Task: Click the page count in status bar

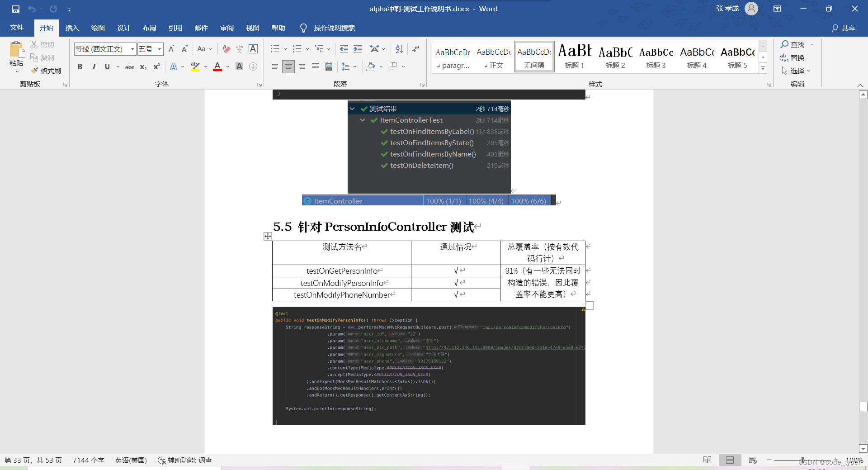Action: (33, 460)
